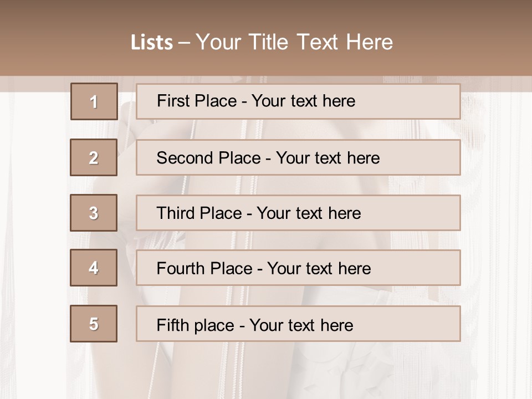Click the dash in the slide title
Screen dimensions: 532x399
pos(185,42)
